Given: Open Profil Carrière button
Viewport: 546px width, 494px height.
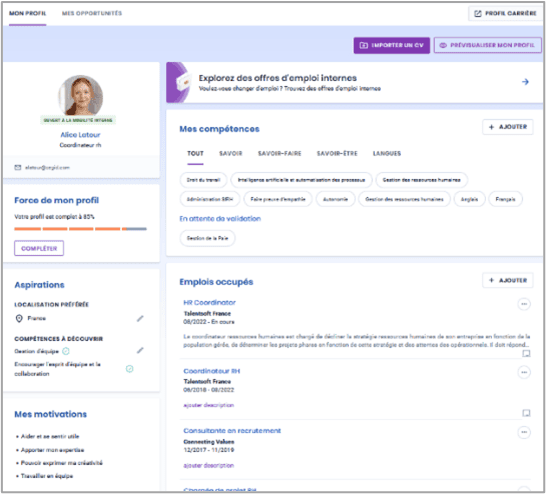Looking at the screenshot, I should coord(505,14).
